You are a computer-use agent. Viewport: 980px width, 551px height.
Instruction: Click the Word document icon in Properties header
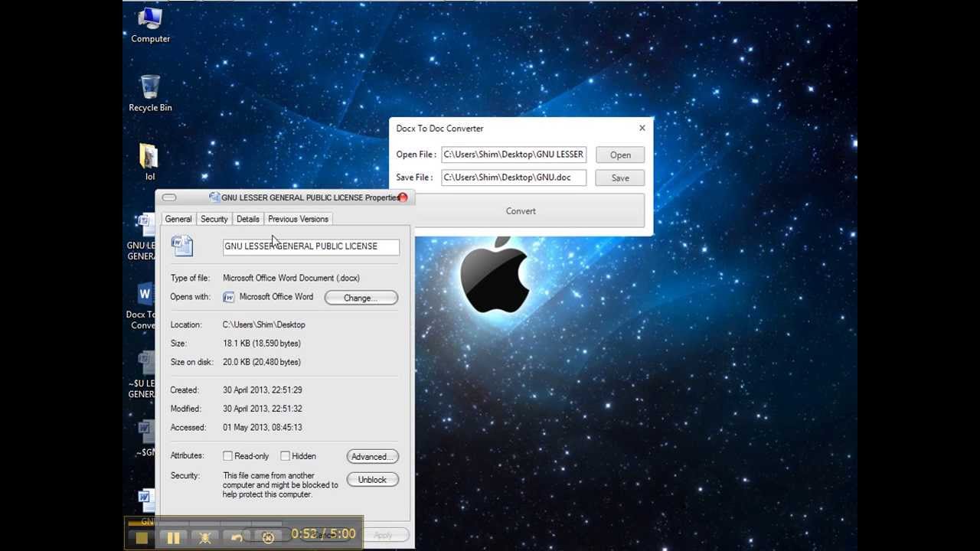click(182, 245)
